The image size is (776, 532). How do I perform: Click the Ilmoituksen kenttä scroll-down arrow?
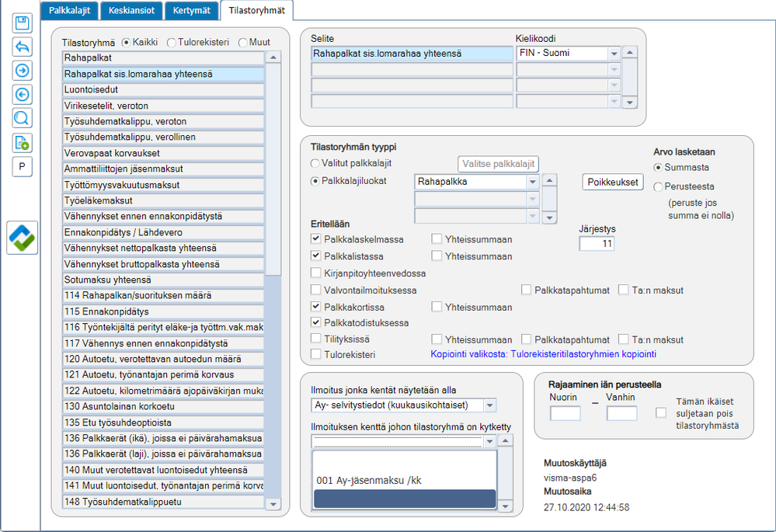point(505,506)
